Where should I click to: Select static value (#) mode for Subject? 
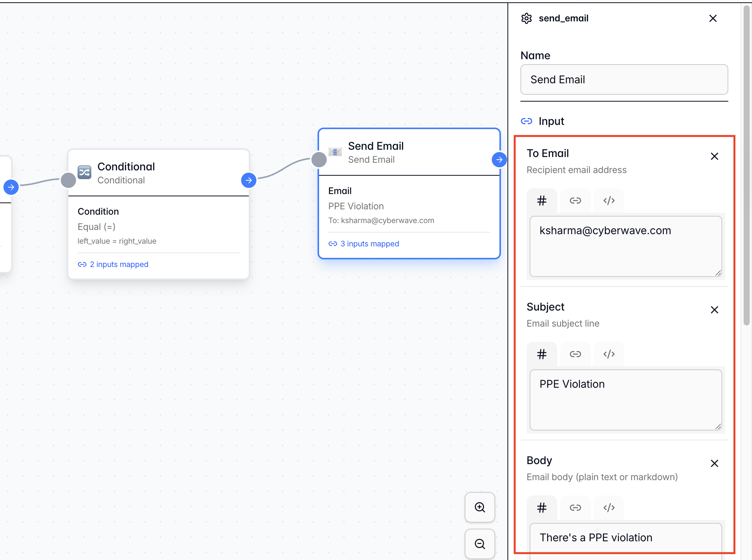click(541, 354)
